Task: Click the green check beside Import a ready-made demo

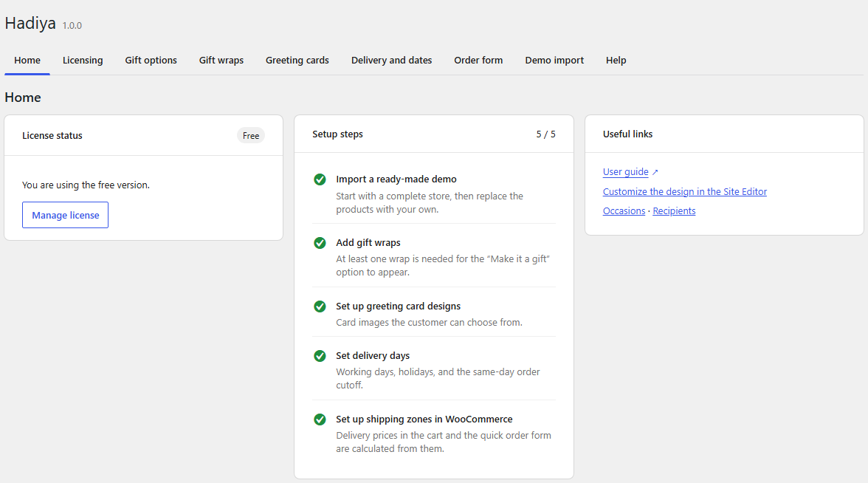Action: point(320,179)
